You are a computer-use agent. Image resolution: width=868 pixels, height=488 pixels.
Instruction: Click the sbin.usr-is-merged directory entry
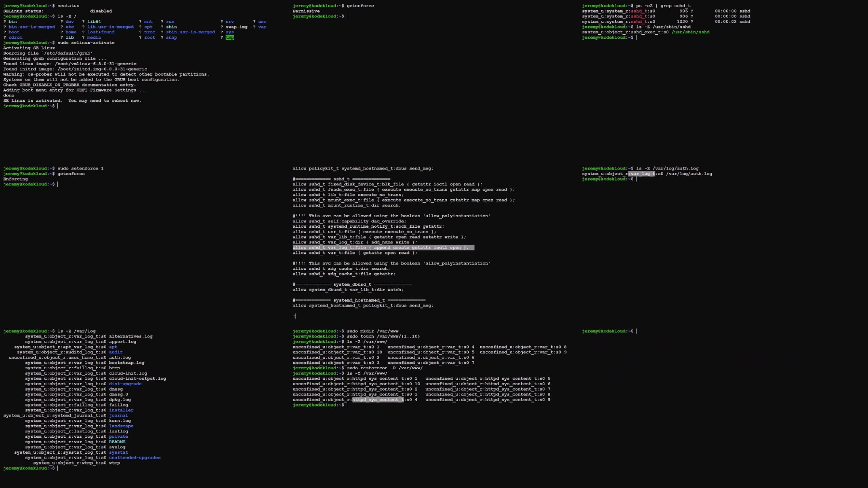[190, 32]
